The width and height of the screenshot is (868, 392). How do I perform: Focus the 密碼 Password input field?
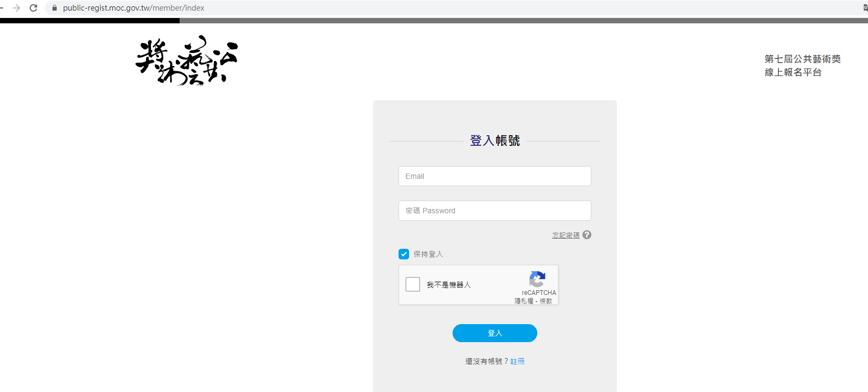[x=494, y=211]
